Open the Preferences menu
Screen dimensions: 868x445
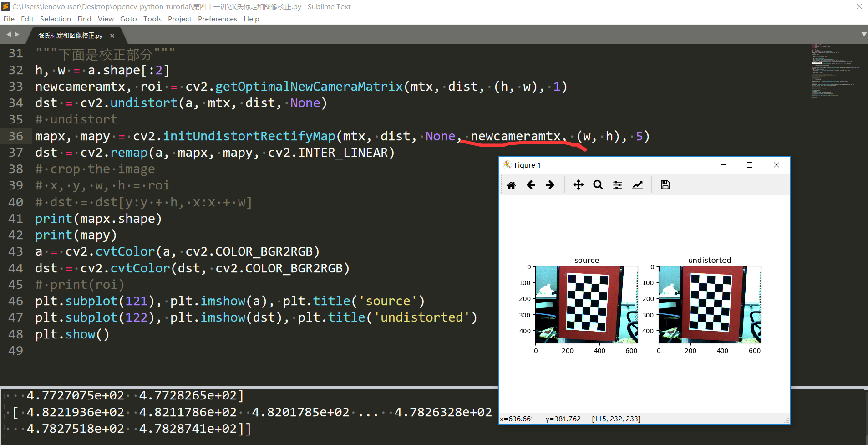tap(217, 19)
